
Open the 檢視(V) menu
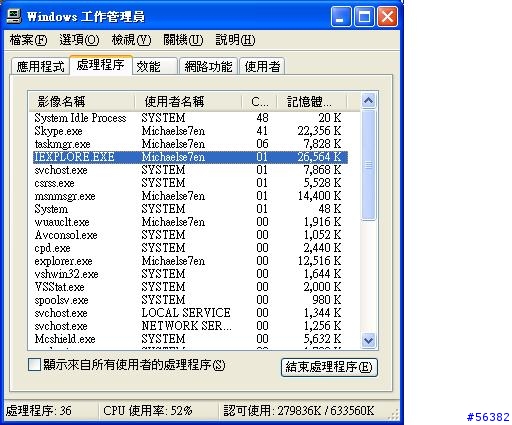pos(131,40)
